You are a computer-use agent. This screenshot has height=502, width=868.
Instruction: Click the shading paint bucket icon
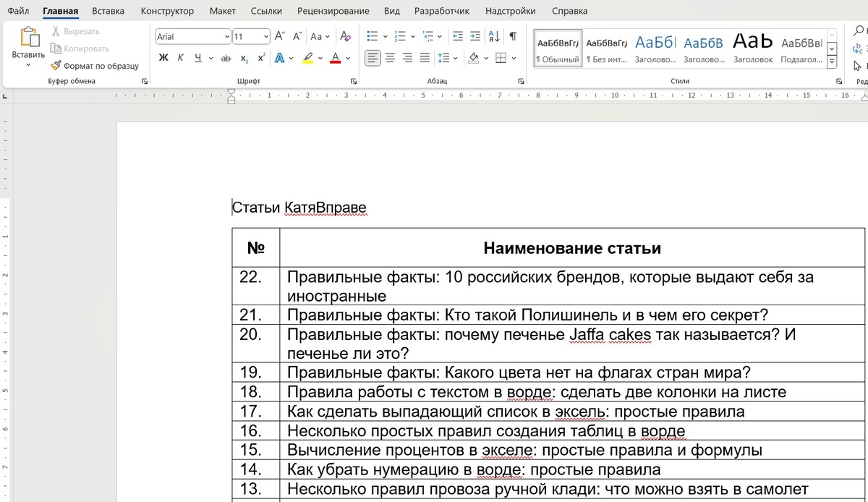coord(474,58)
